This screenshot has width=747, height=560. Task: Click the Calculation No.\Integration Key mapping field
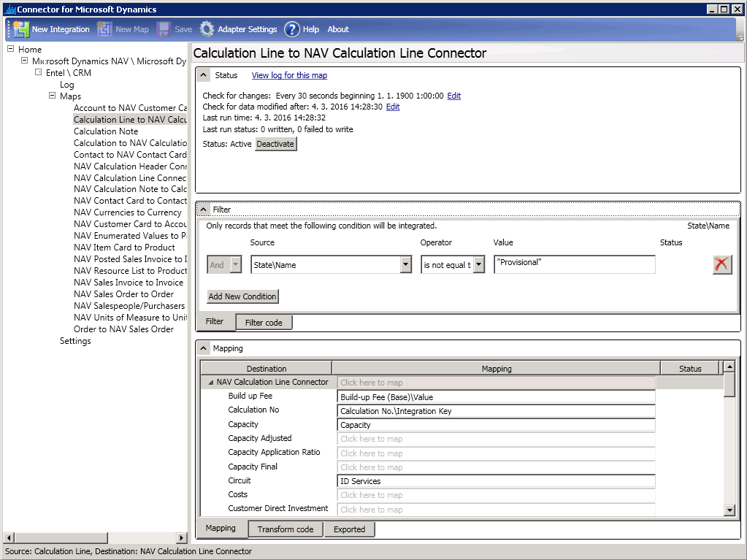tap(496, 411)
